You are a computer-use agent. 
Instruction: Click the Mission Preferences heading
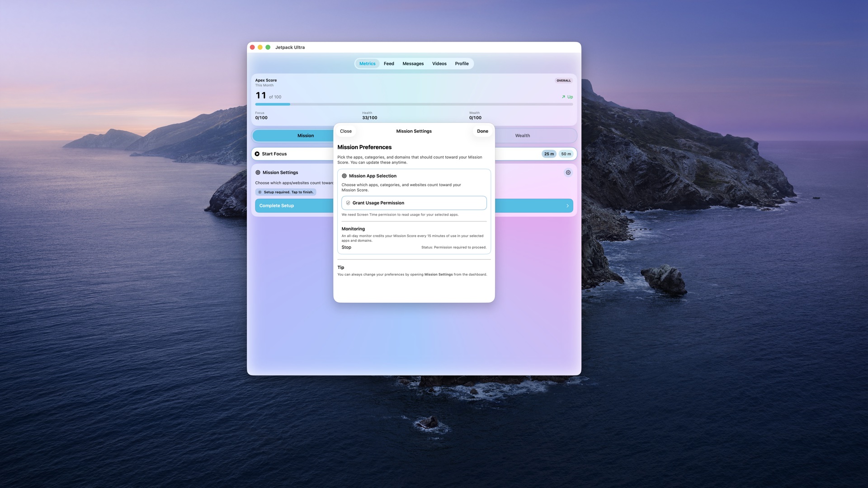pos(364,147)
